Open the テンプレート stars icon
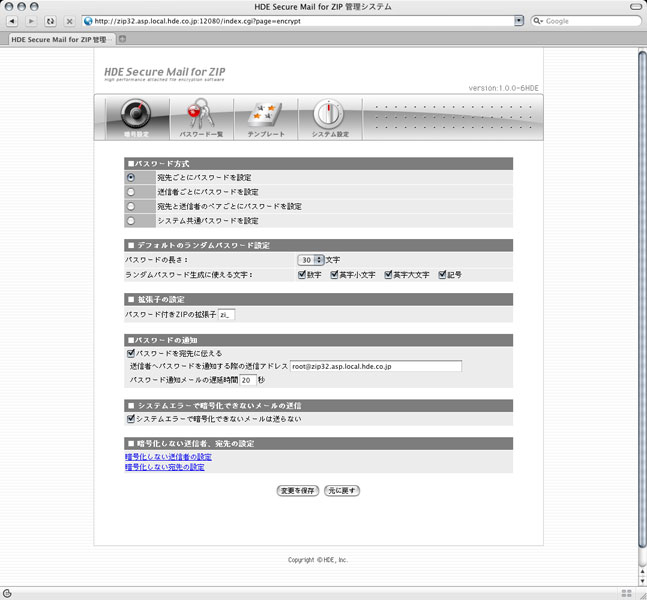Viewport: 647px width, 600px height. click(266, 118)
